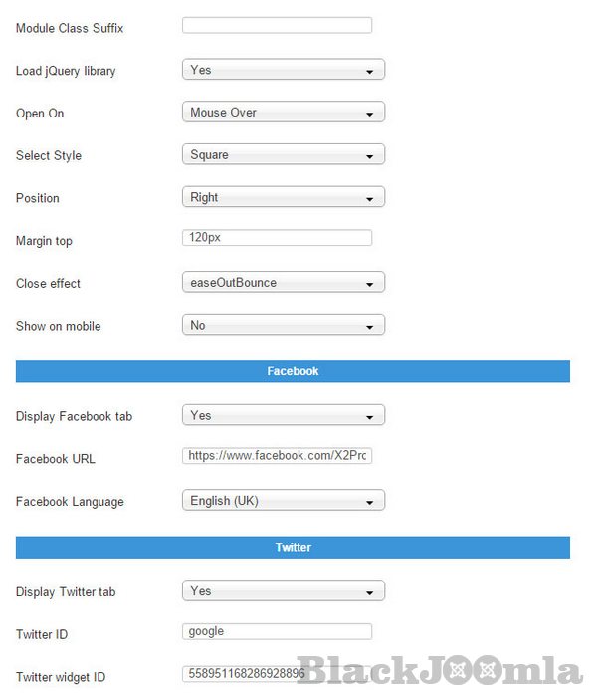Open the Display Facebook tab dropdown

283,415
